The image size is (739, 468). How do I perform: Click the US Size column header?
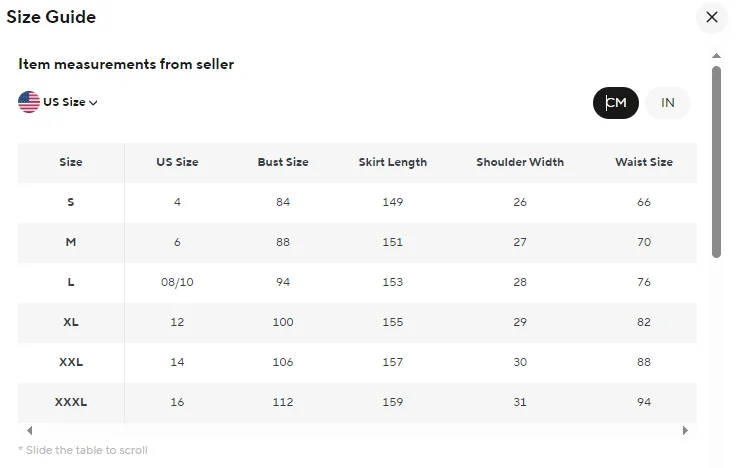point(177,162)
